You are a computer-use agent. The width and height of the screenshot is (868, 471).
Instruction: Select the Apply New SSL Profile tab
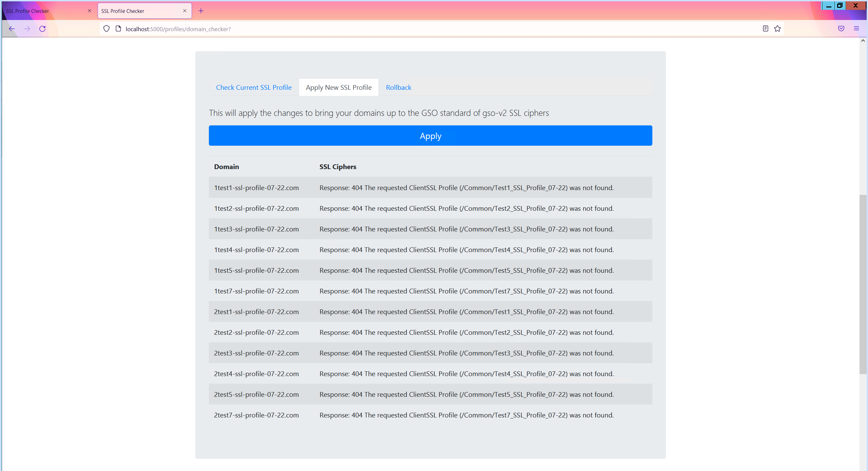(x=338, y=87)
